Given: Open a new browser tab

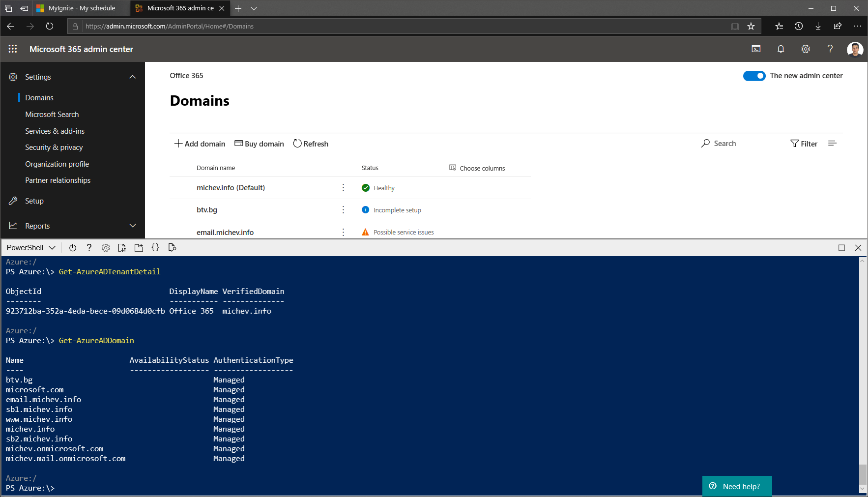Looking at the screenshot, I should (x=238, y=8).
